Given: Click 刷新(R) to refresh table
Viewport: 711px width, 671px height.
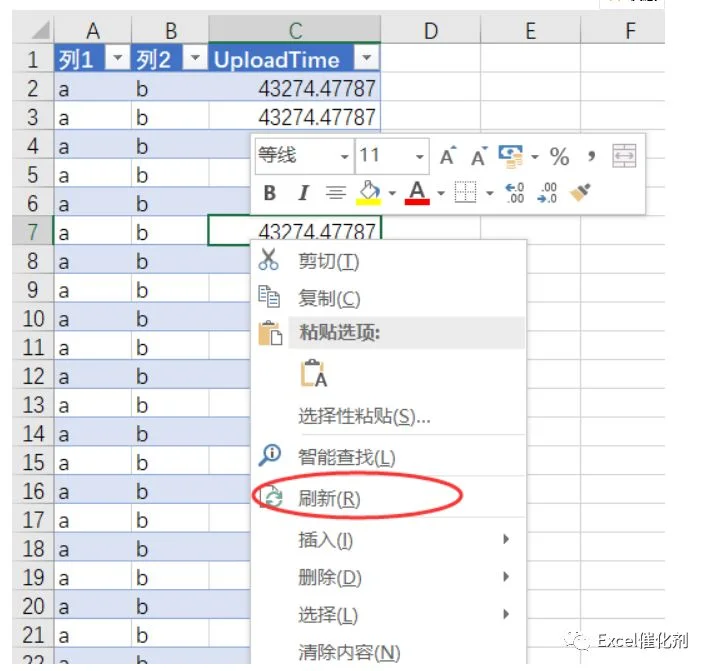Looking at the screenshot, I should click(x=389, y=499).
